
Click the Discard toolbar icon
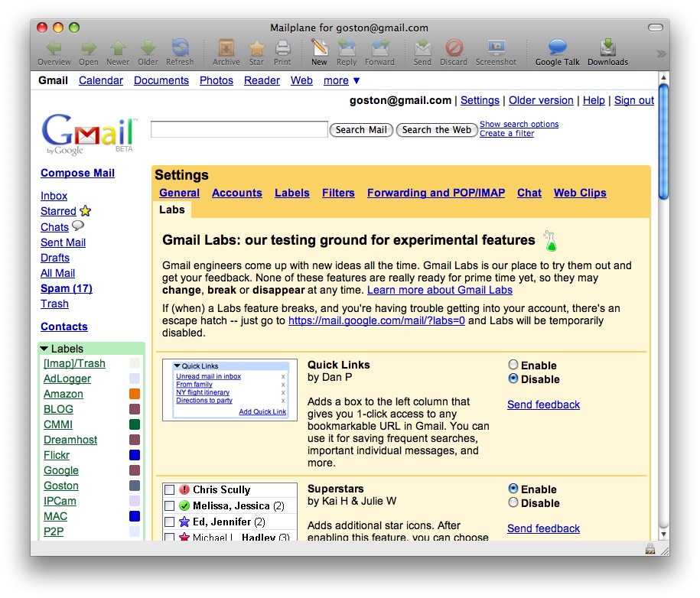(454, 47)
